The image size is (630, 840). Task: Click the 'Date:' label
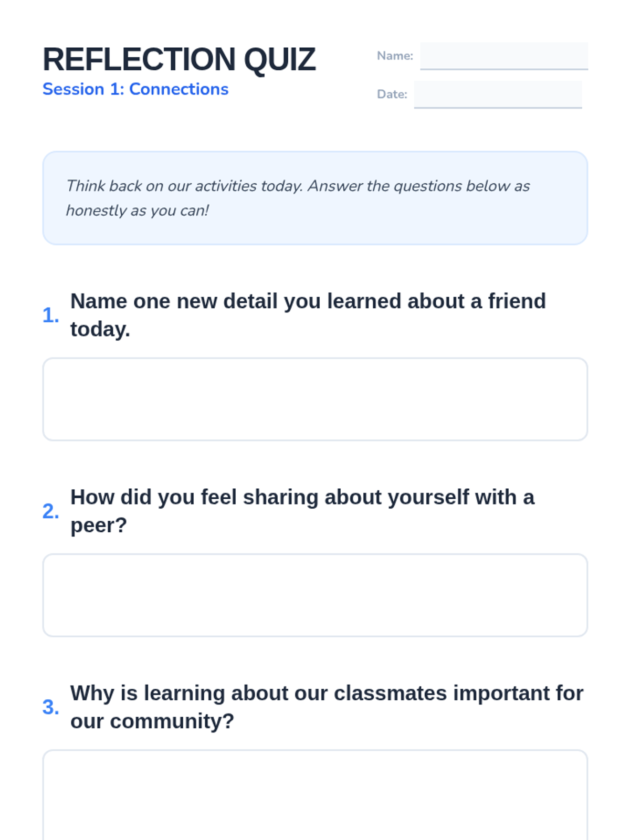tap(392, 94)
